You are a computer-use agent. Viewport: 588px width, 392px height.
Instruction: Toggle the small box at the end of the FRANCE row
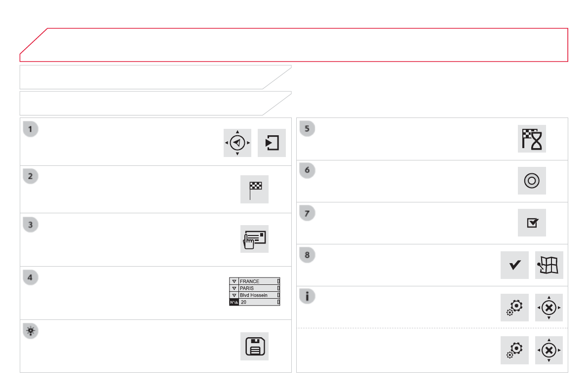pyautogui.click(x=278, y=281)
